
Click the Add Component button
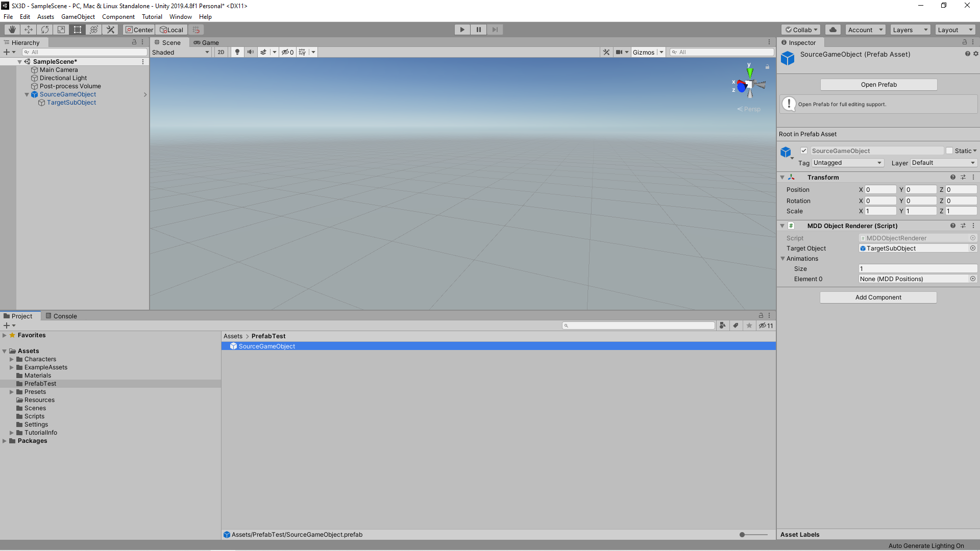878,297
